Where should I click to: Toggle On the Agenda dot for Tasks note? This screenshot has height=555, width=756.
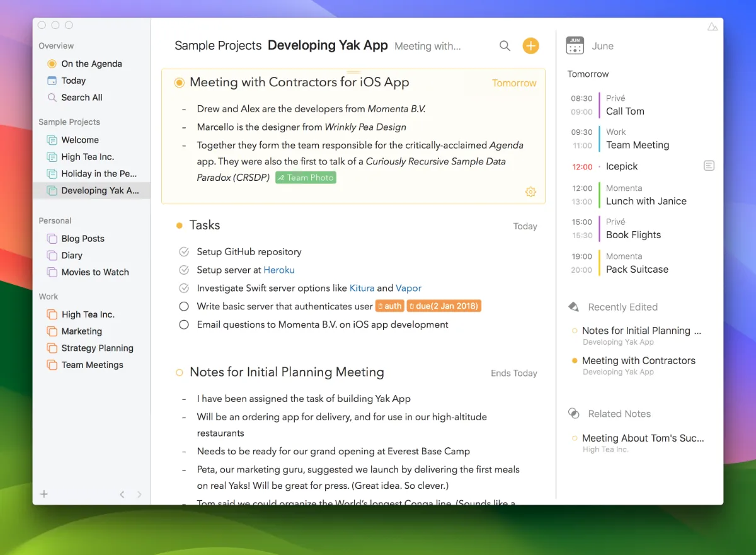[180, 226]
